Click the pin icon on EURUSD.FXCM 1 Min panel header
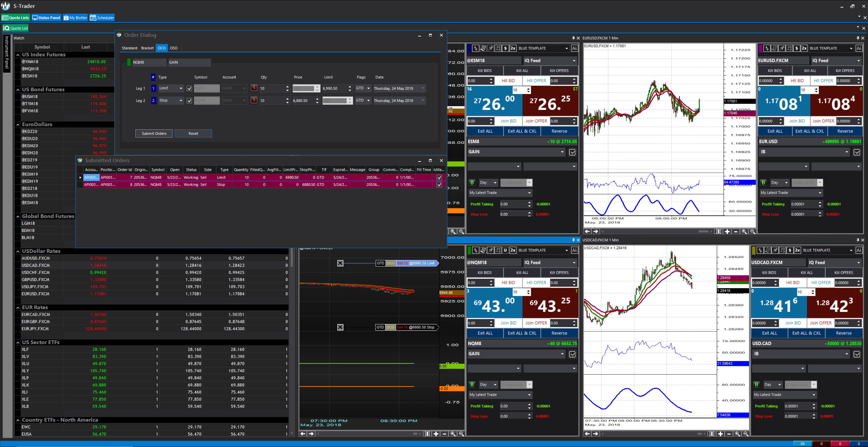The width and height of the screenshot is (868, 447). (x=858, y=38)
